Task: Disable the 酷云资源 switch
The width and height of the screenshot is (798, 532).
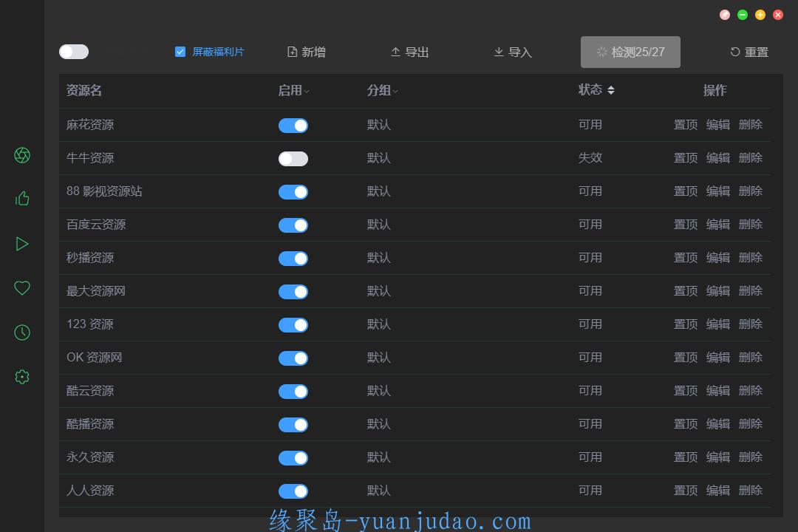Action: point(293,392)
